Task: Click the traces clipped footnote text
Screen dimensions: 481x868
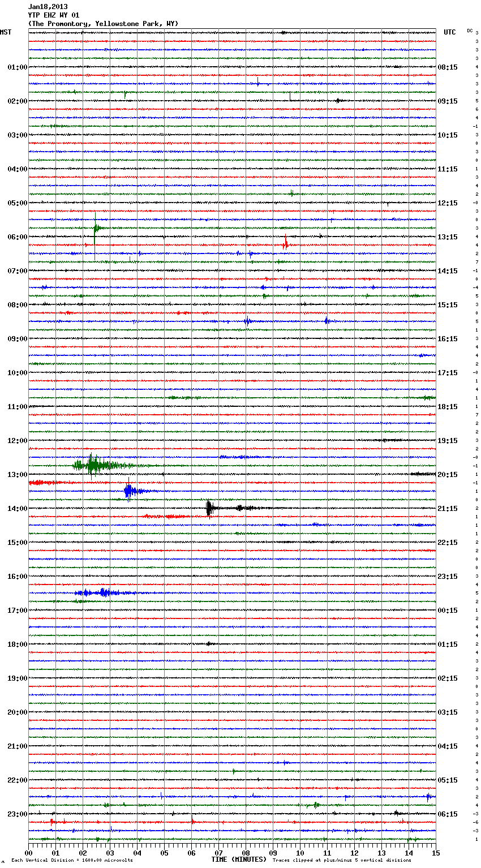Action: [342, 860]
